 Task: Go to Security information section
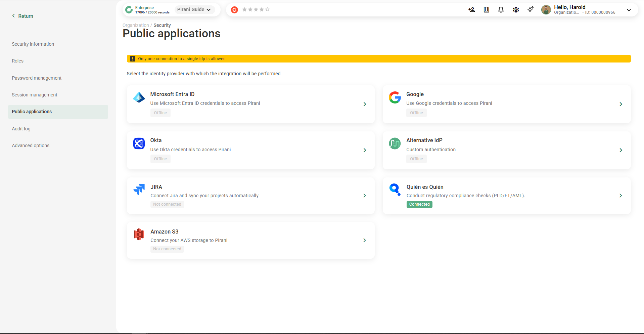pyautogui.click(x=33, y=44)
